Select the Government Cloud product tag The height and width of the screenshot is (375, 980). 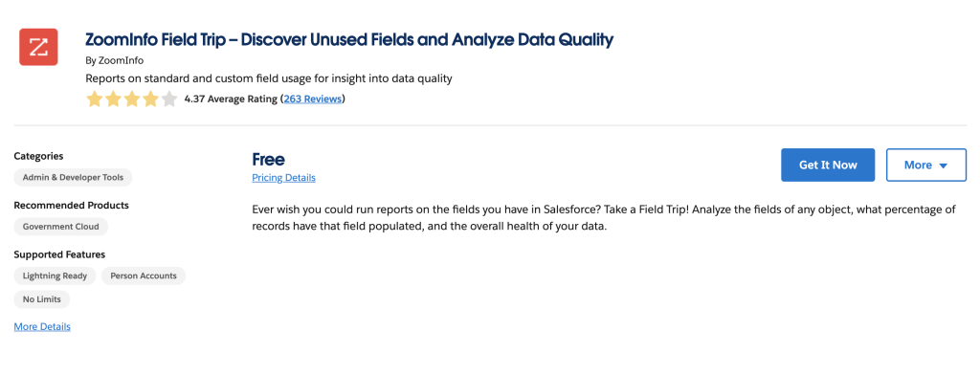[x=60, y=227]
